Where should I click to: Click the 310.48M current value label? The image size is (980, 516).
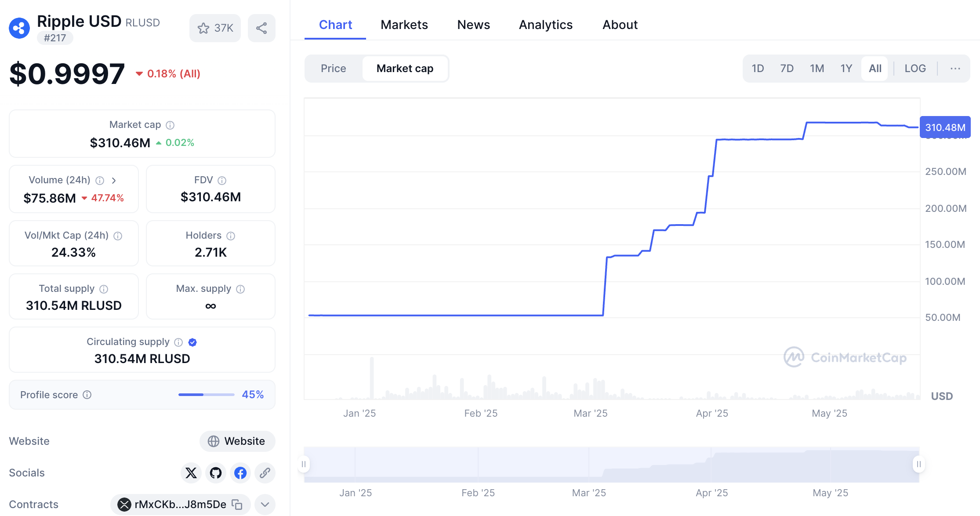(945, 127)
